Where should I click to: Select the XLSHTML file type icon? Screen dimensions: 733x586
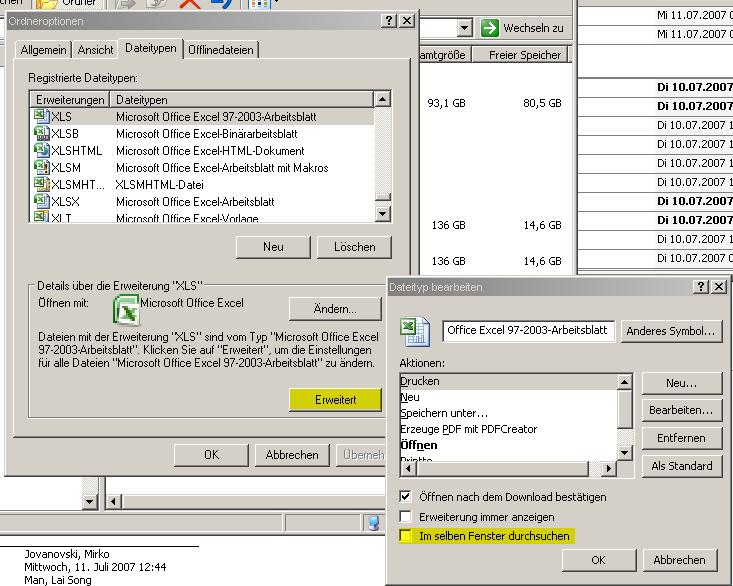[42, 150]
